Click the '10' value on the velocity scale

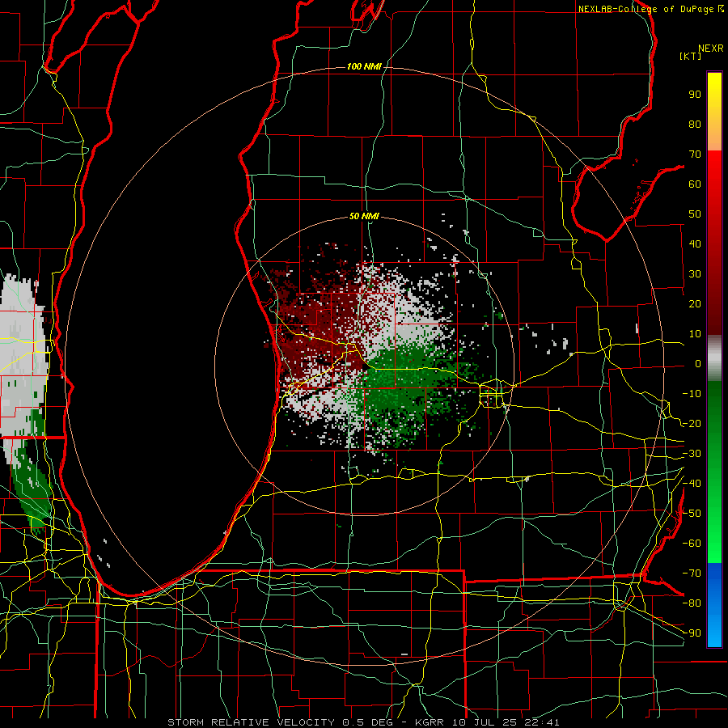[x=695, y=334]
